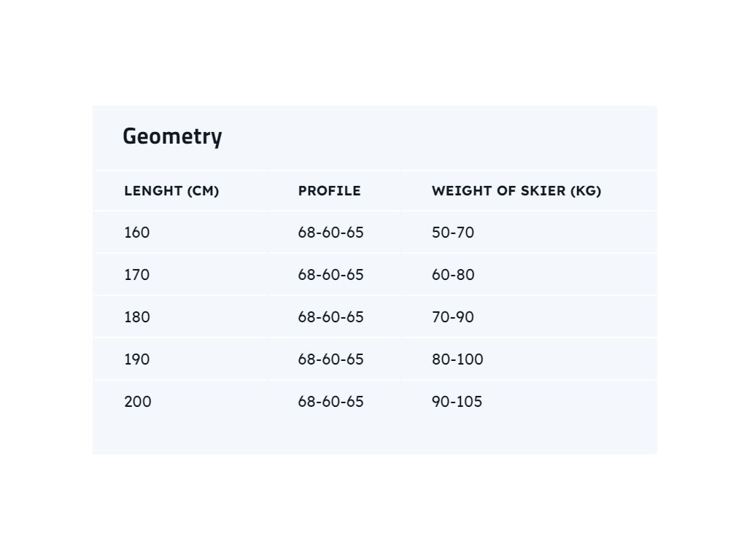The width and height of the screenshot is (747, 560).
Task: Select the 90-105 skier weight cell
Action: coord(457,402)
